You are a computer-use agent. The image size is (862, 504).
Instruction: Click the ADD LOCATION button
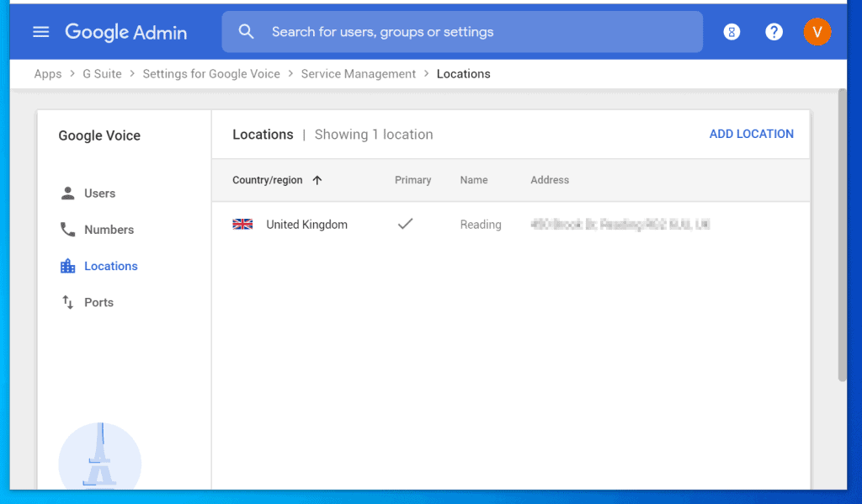point(751,134)
